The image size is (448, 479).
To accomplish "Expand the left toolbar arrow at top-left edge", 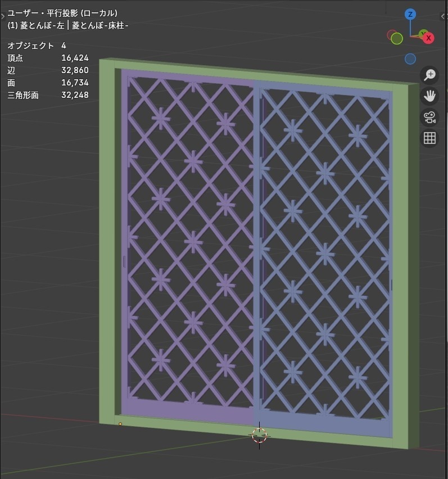I will [x=2, y=16].
